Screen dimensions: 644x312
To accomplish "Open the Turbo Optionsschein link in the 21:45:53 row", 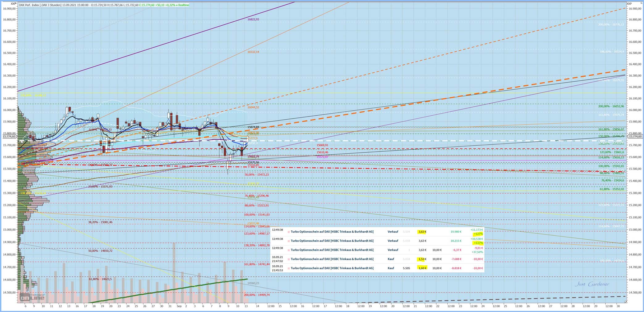I will pos(332,268).
